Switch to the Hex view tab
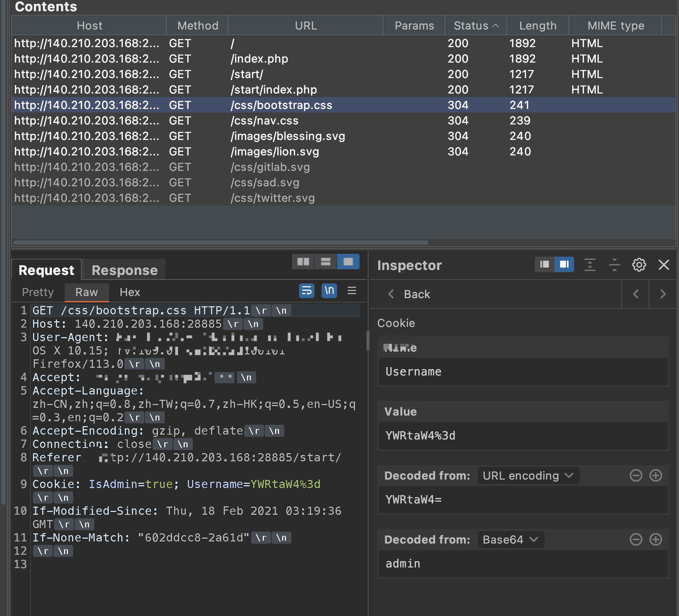This screenshot has height=616, width=679. pyautogui.click(x=129, y=292)
